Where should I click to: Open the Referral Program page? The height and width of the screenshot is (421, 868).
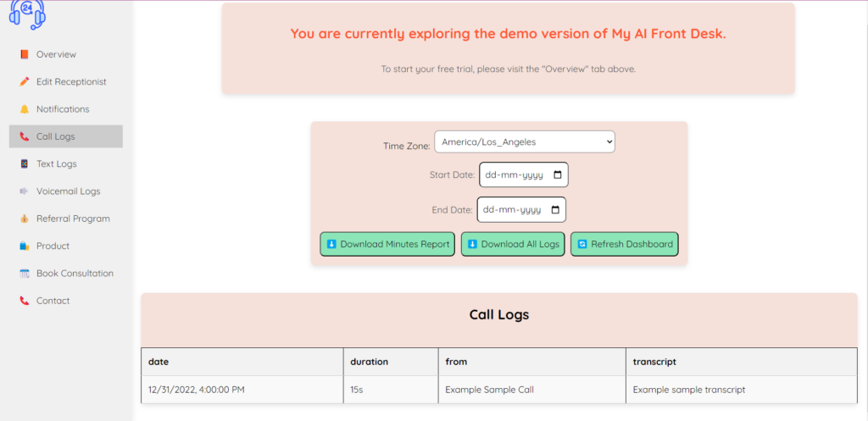tap(66, 219)
